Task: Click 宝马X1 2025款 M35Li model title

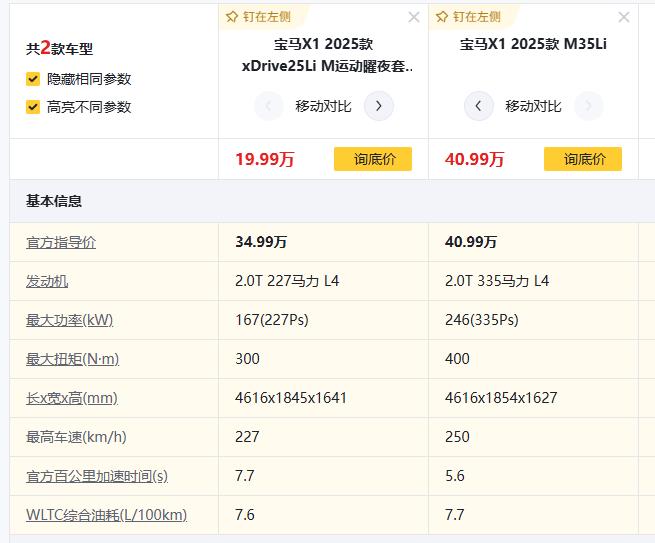Action: [x=533, y=44]
